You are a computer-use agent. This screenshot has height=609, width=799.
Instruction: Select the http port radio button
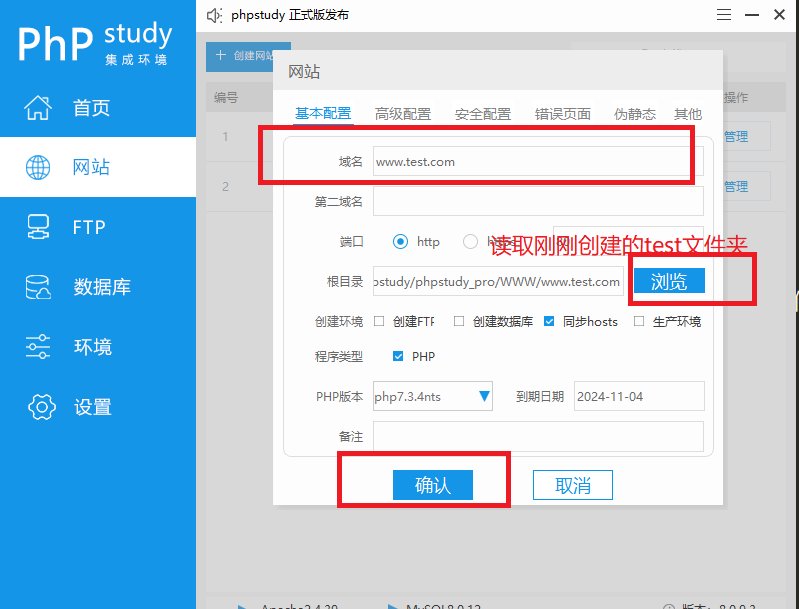[401, 242]
